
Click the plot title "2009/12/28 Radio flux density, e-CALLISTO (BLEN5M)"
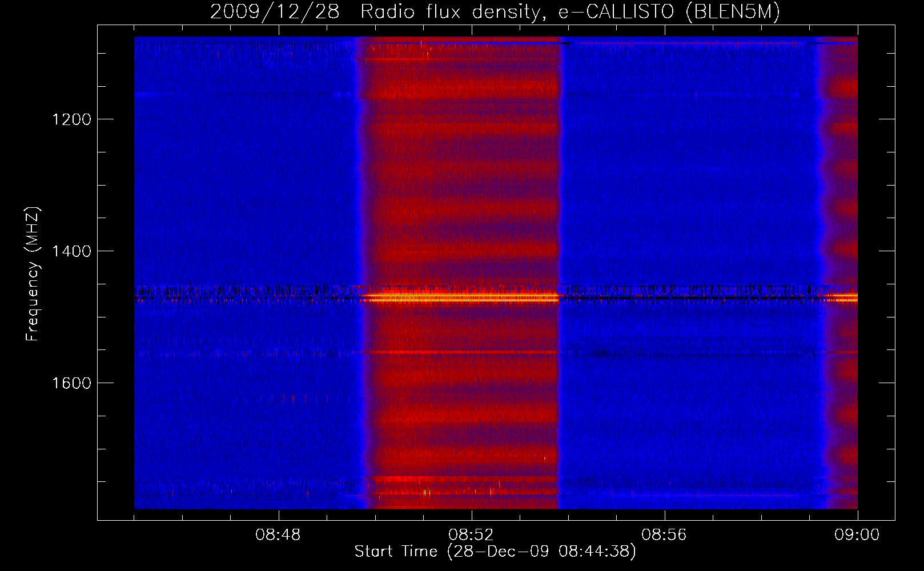pyautogui.click(x=495, y=11)
